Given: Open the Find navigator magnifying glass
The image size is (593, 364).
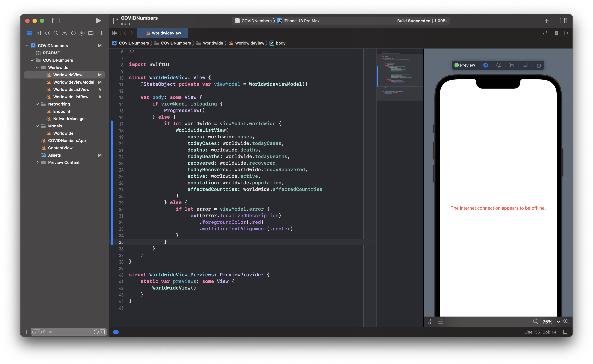Looking at the screenshot, I should tap(56, 33).
